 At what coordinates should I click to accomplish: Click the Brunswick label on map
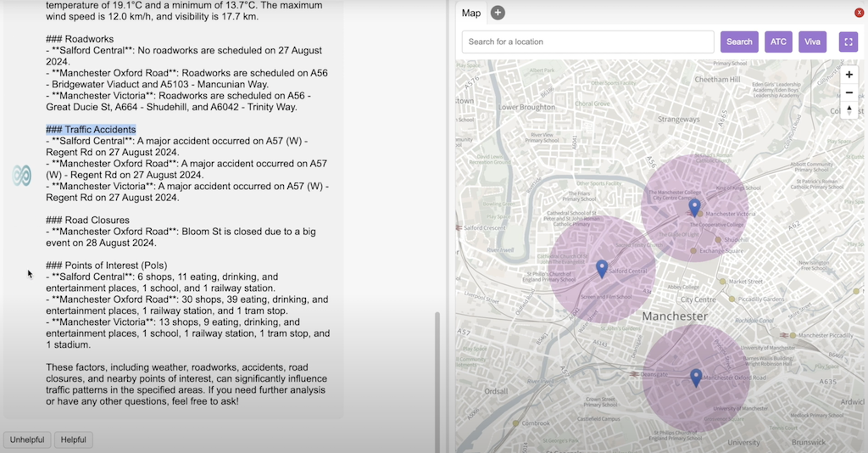click(x=809, y=442)
